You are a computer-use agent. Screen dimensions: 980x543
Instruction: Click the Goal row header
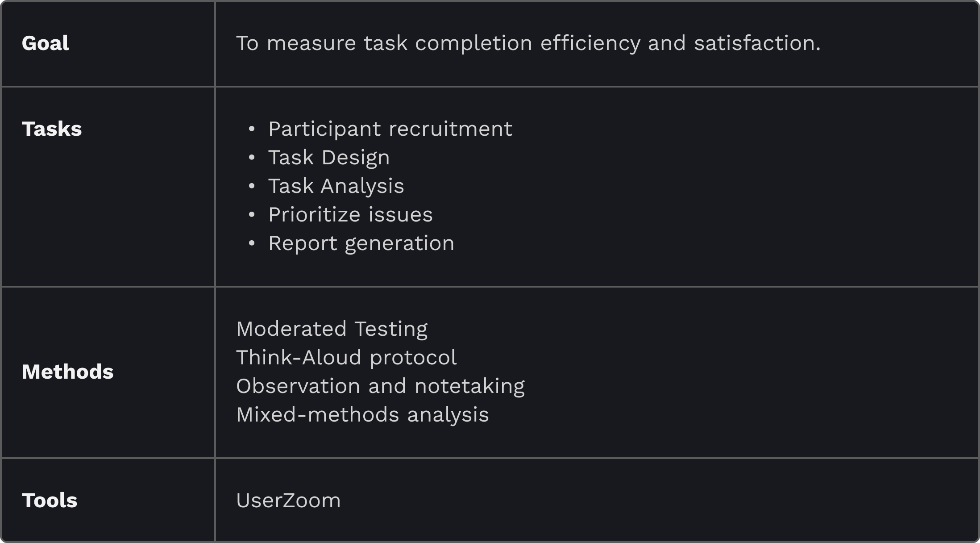(x=45, y=43)
